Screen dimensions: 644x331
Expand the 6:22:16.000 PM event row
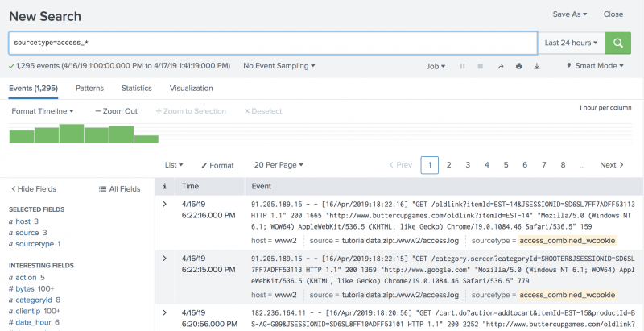[x=165, y=204]
